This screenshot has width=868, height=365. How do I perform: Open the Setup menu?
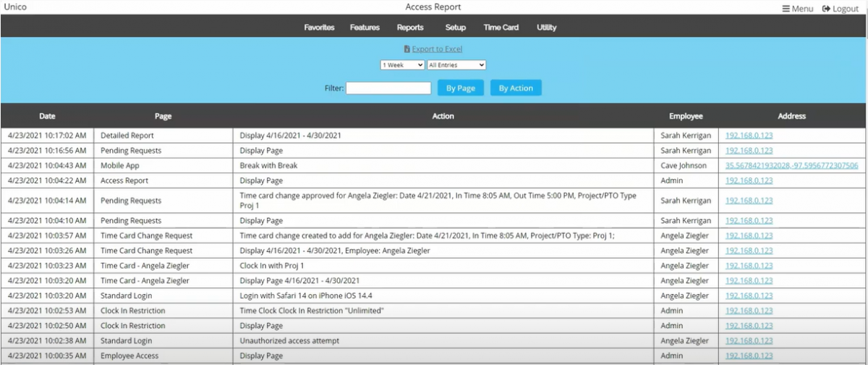[455, 28]
